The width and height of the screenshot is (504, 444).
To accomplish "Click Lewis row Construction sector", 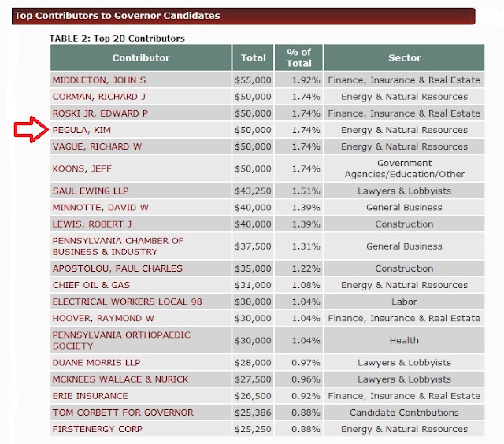I will (404, 224).
